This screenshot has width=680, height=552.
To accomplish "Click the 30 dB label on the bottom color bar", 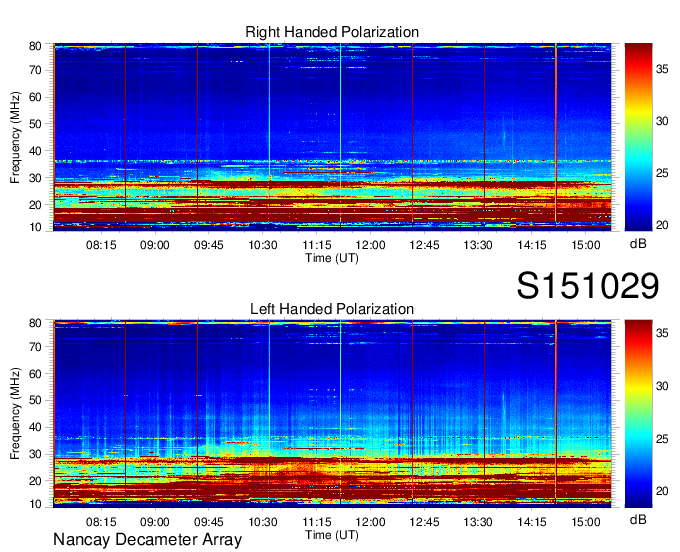I will coord(662,386).
